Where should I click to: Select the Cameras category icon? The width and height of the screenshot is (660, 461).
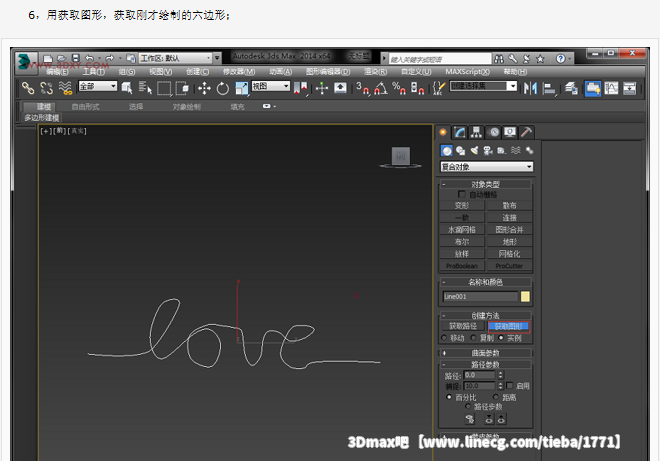click(488, 151)
